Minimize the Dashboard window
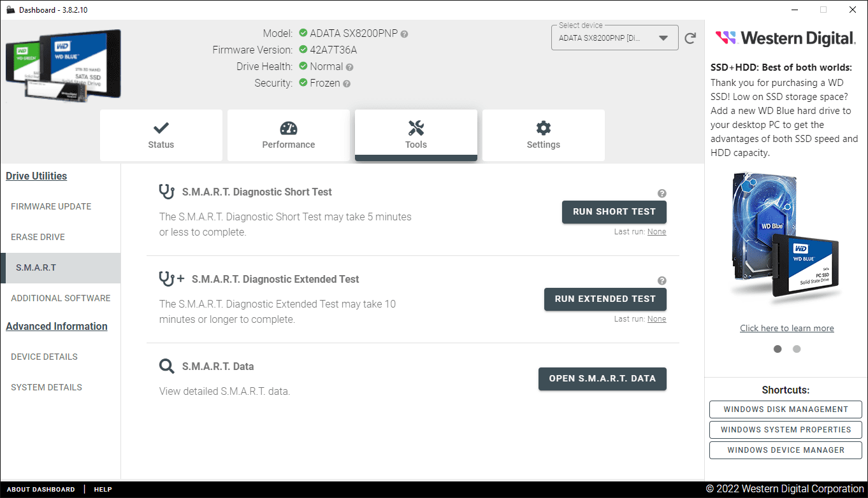Screen dimensions: 868x498 pos(795,10)
